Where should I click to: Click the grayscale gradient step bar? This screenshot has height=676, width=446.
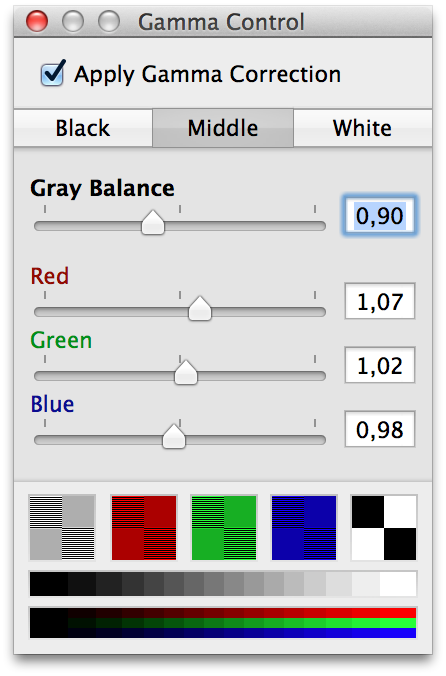[x=223, y=584]
